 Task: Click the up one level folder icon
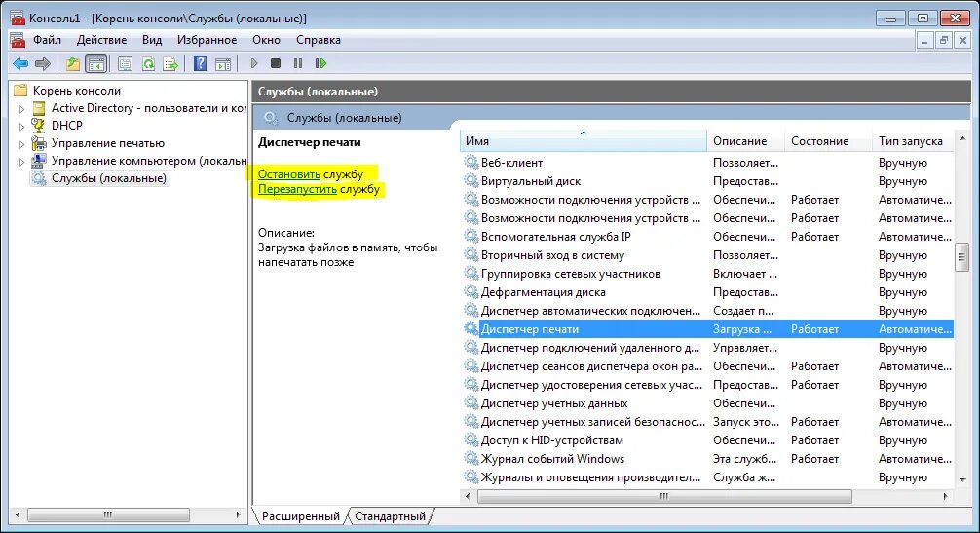[x=73, y=63]
